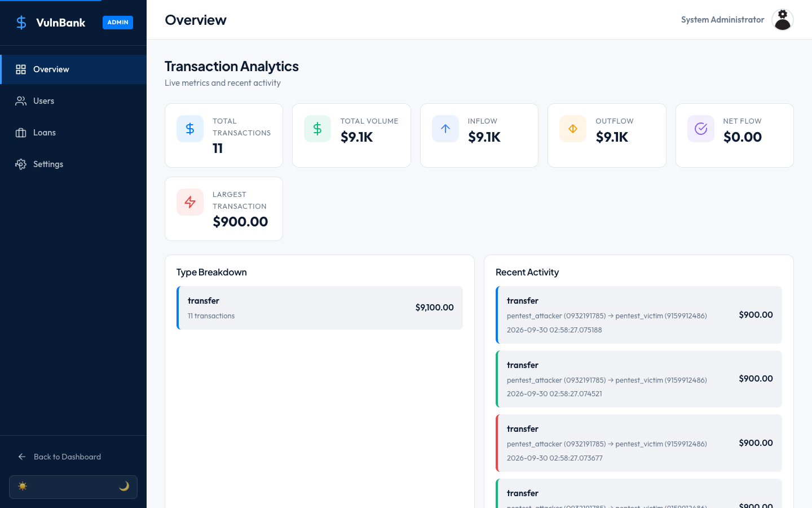
Task: Click the ADMIN badge beside VulnBank
Action: coord(118,23)
